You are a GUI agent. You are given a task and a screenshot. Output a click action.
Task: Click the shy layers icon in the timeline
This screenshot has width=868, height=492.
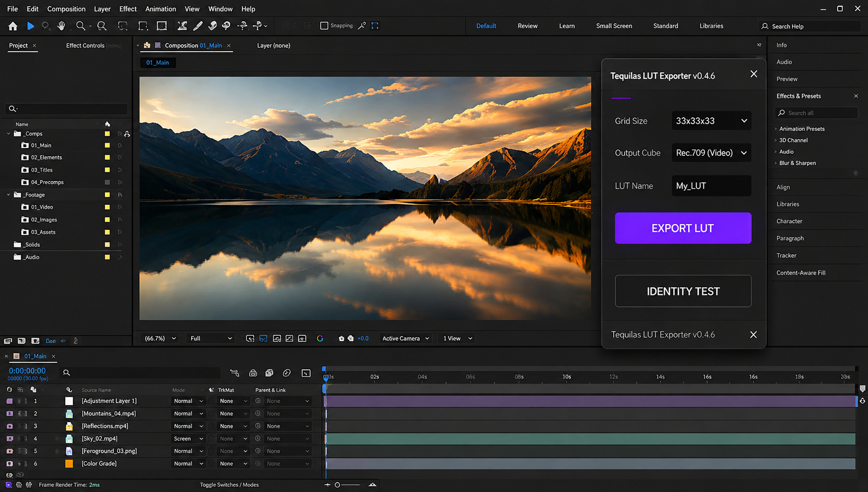(x=253, y=373)
